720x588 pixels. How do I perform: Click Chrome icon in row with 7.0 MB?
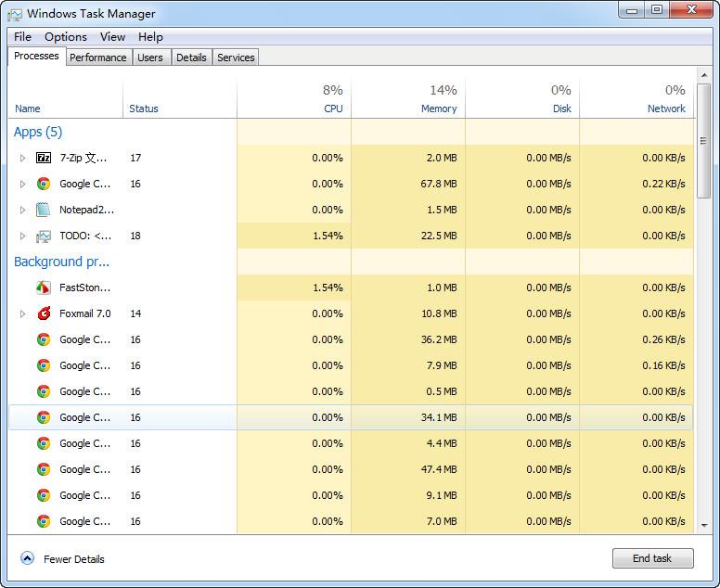44,521
